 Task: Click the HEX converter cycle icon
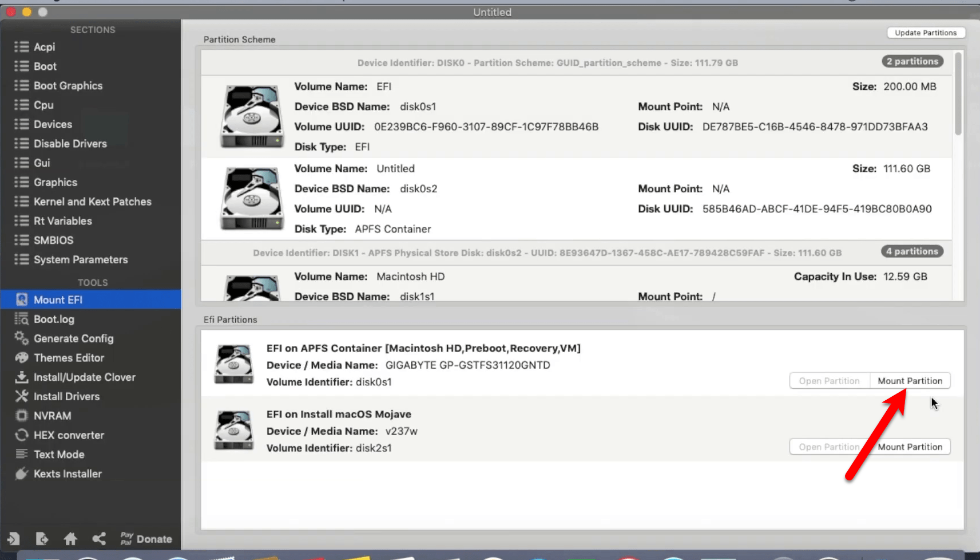[x=22, y=435]
